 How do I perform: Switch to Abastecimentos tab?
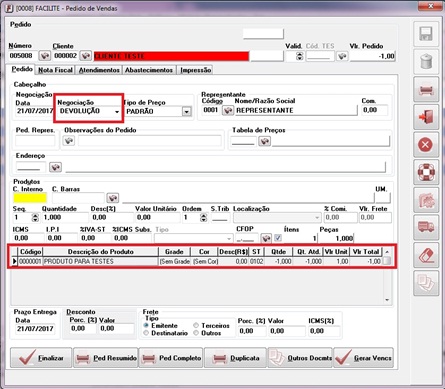click(x=149, y=70)
